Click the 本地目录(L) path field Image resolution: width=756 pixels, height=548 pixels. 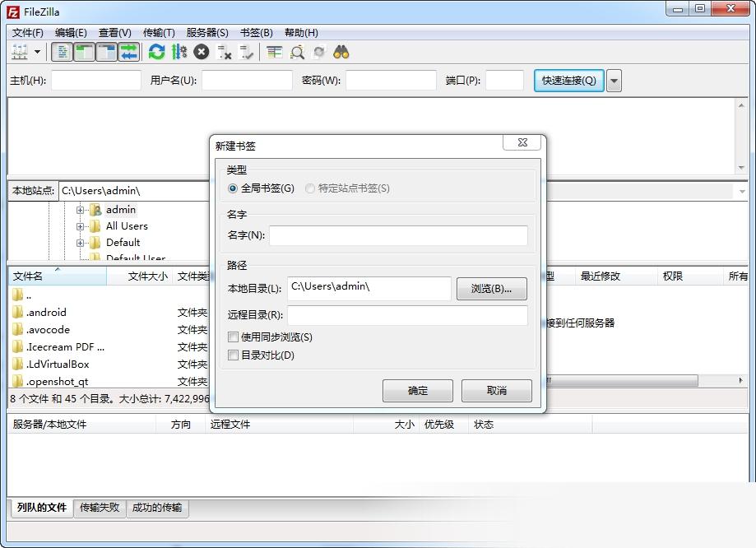point(369,288)
